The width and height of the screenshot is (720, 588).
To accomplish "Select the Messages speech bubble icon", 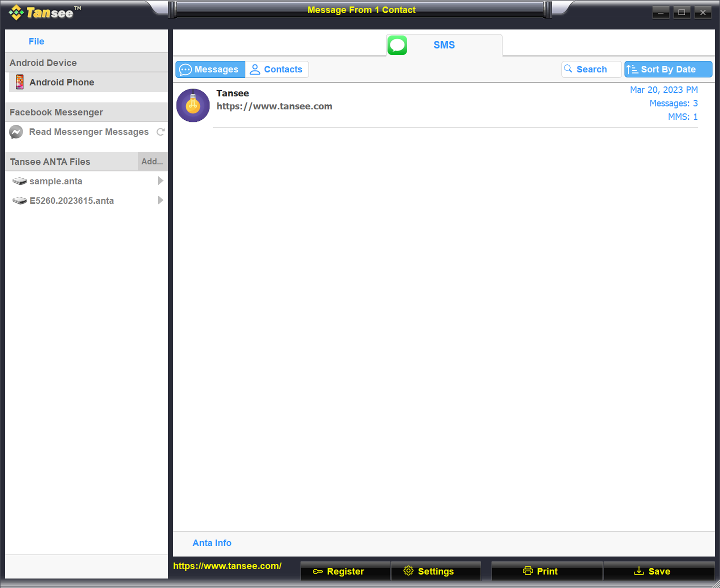I will pyautogui.click(x=185, y=69).
